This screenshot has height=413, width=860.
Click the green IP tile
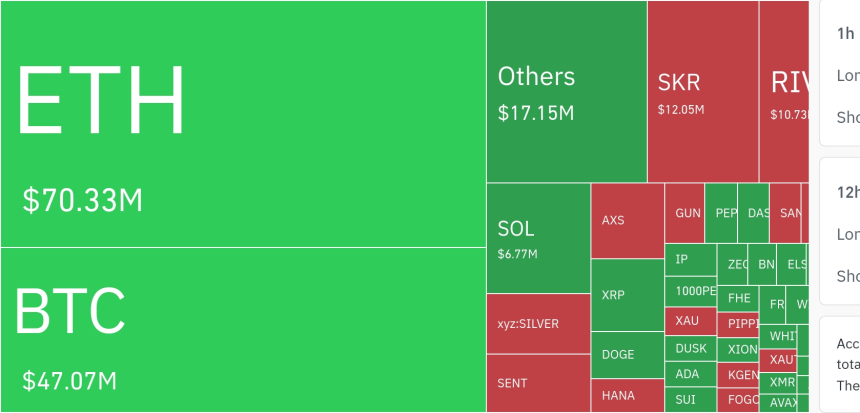tap(690, 260)
